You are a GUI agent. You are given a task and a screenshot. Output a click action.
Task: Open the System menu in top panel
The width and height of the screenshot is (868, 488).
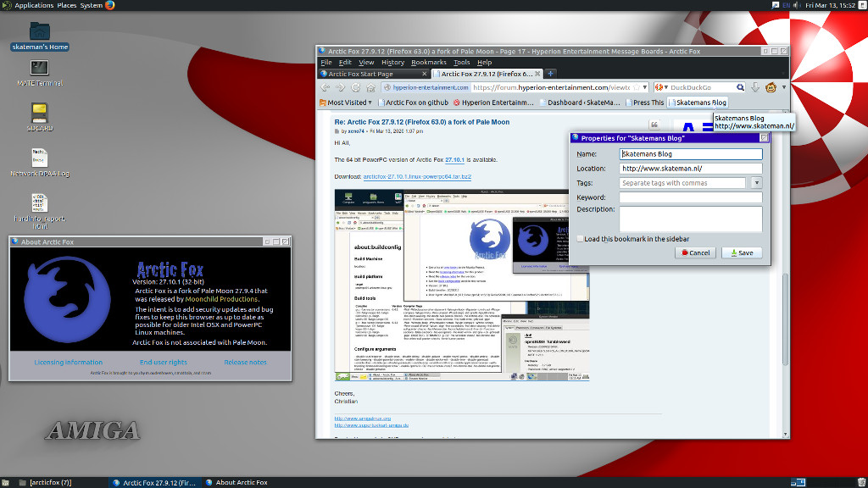click(x=91, y=5)
